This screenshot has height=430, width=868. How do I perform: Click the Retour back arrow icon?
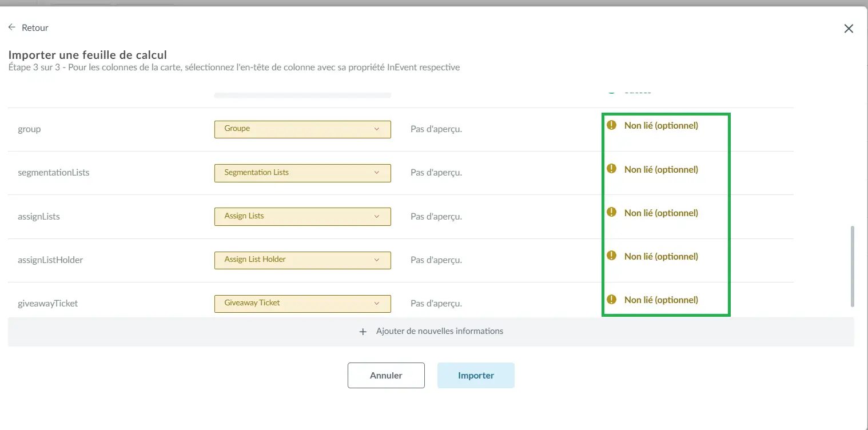(x=11, y=27)
